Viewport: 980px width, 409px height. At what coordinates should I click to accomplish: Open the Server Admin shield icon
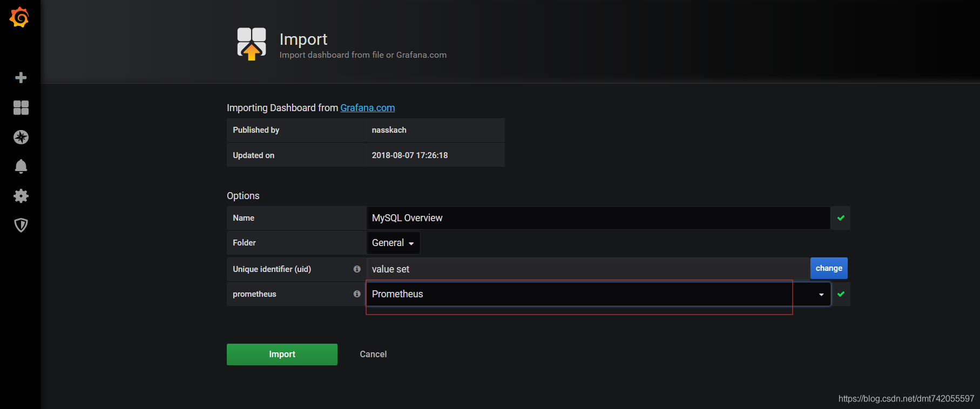point(21,225)
